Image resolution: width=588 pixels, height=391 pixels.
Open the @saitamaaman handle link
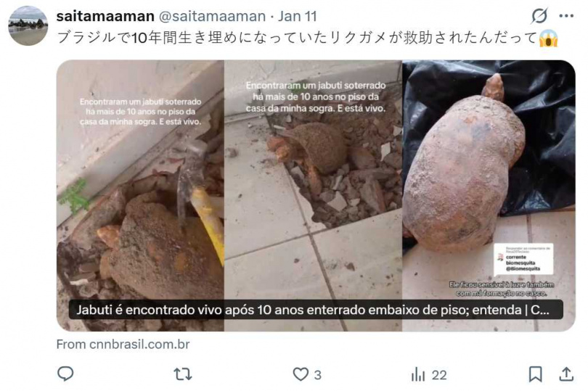pos(212,16)
